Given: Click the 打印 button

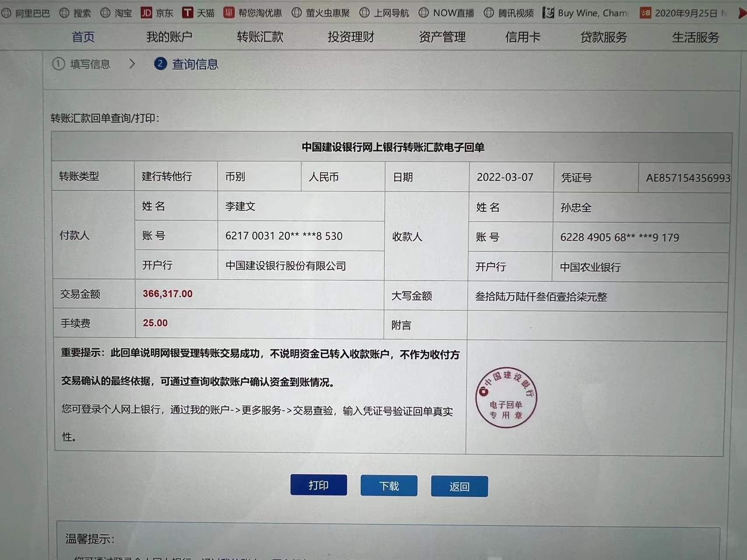Looking at the screenshot, I should tap(319, 485).
